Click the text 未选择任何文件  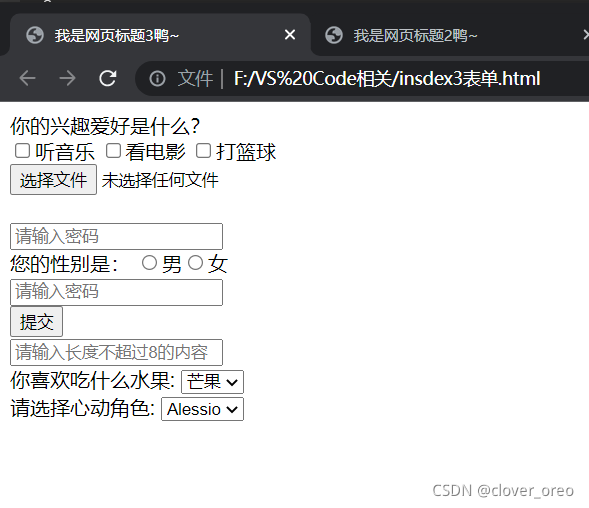coord(160,180)
